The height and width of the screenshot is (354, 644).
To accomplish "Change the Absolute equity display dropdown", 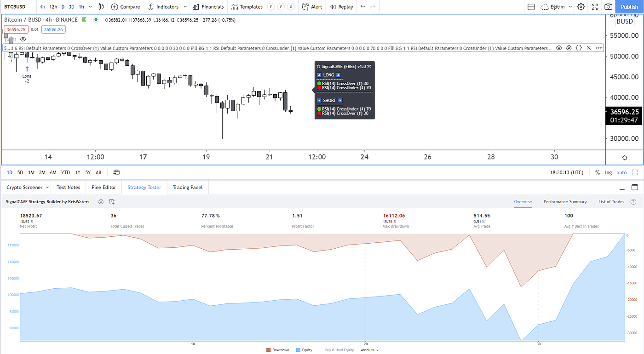I will pos(369,350).
